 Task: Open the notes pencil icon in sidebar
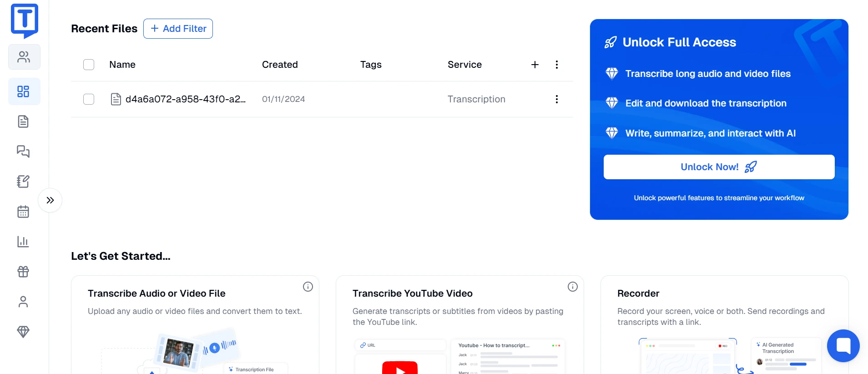(23, 182)
